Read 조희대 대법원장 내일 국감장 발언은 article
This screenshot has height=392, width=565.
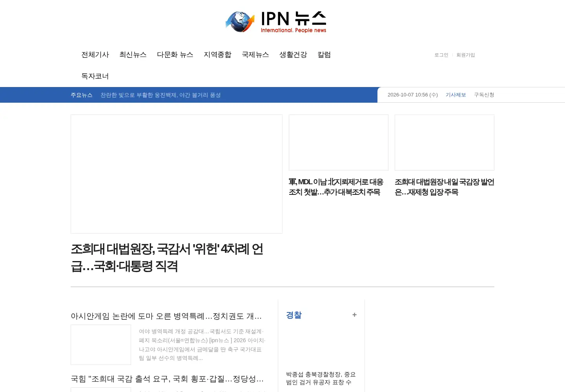(x=445, y=187)
